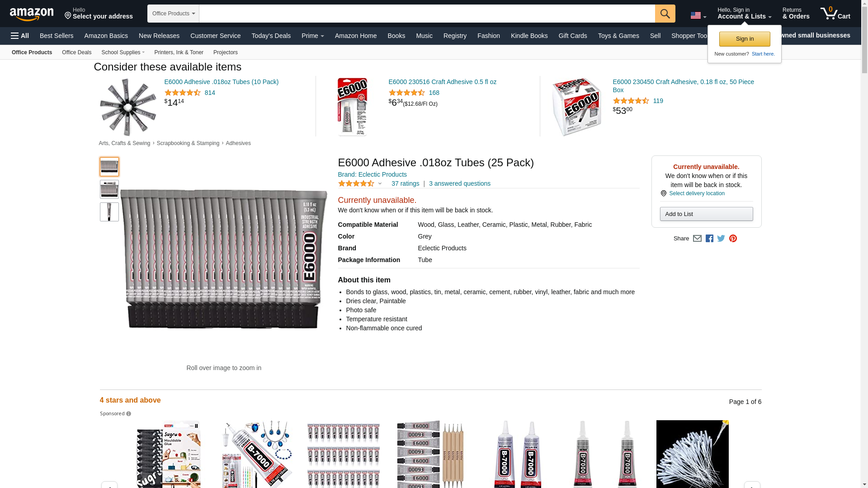This screenshot has height=488, width=868.
Task: Open the Gift Cards navigation item
Action: (573, 36)
